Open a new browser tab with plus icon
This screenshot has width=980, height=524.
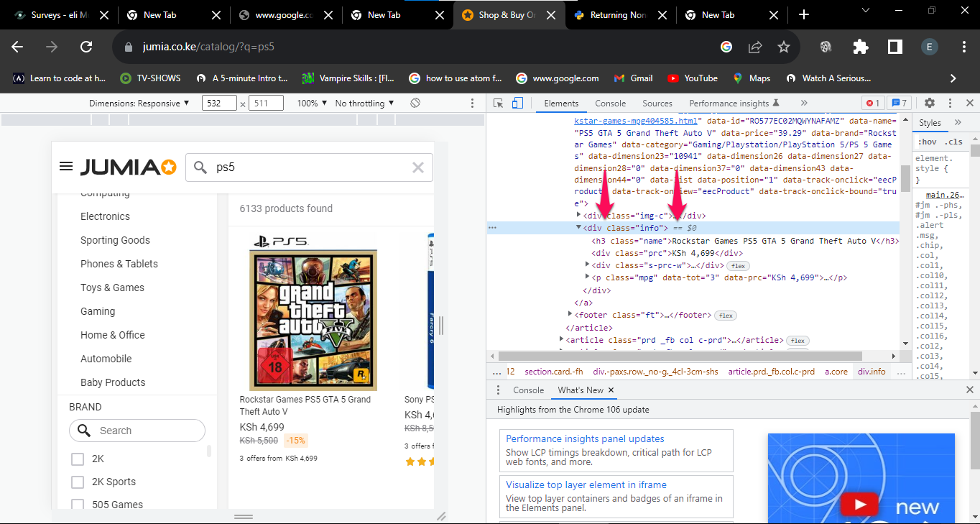coord(804,14)
